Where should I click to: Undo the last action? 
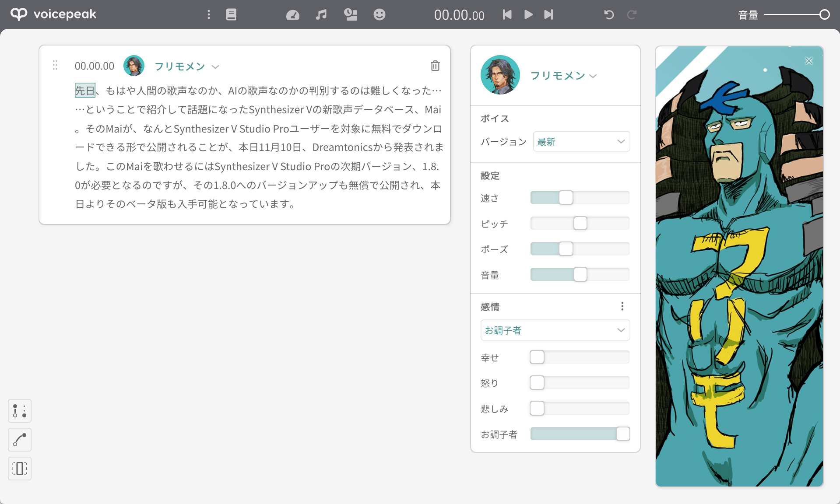point(609,14)
